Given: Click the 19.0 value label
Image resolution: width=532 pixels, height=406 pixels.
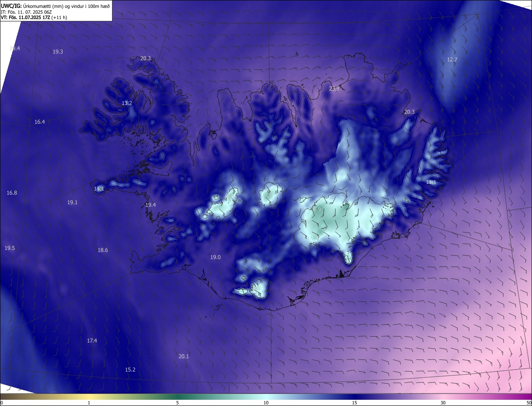Looking at the screenshot, I should point(215,257).
